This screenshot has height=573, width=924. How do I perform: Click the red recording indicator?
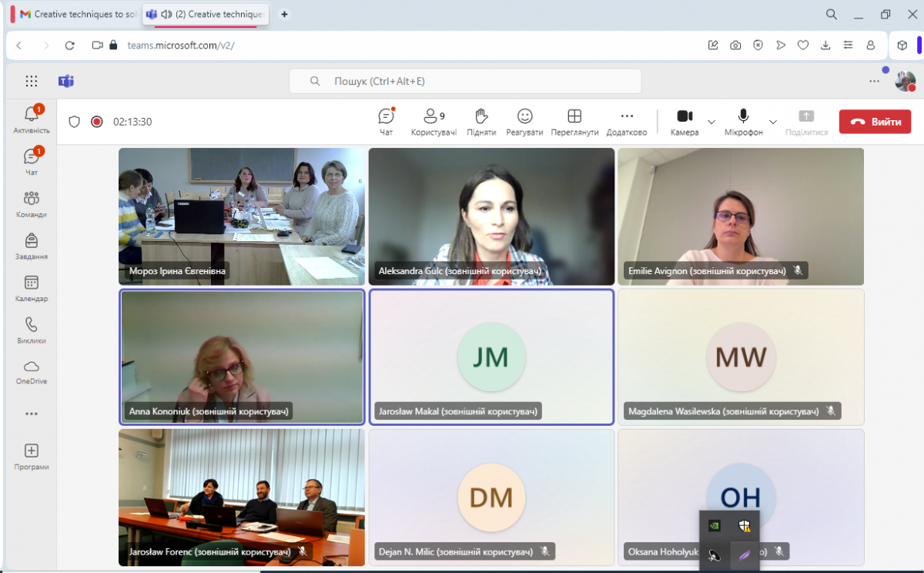point(97,122)
